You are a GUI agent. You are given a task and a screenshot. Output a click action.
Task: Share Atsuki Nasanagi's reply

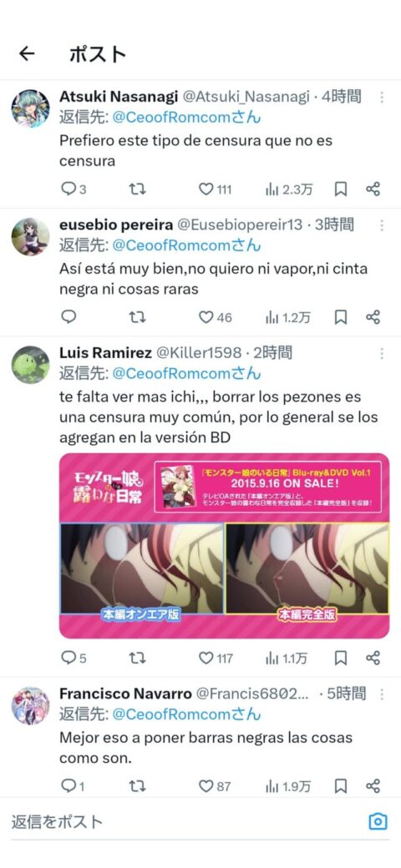point(373,190)
